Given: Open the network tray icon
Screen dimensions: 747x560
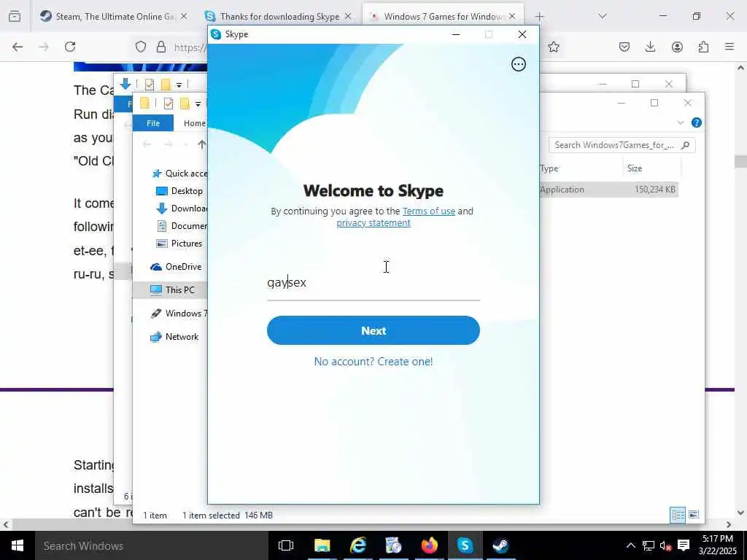Looking at the screenshot, I should coord(649,545).
